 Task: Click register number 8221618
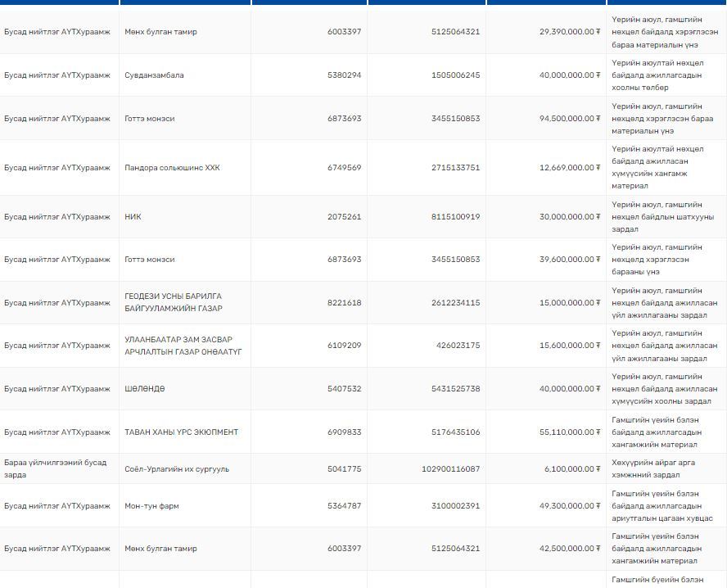click(344, 303)
